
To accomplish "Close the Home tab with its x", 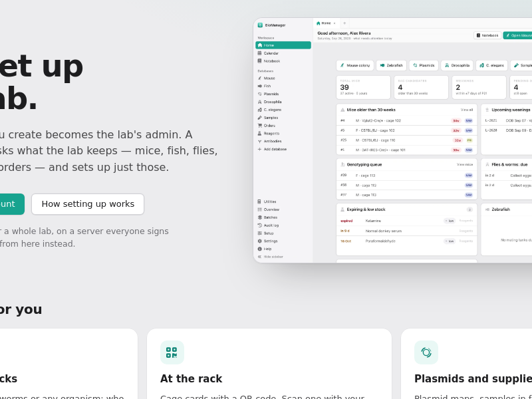I will coord(334,23).
